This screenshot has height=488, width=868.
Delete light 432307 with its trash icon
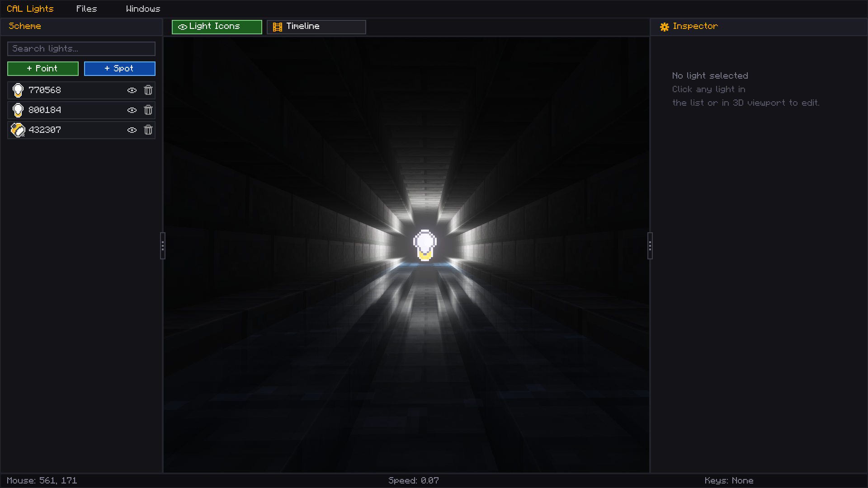click(x=148, y=130)
